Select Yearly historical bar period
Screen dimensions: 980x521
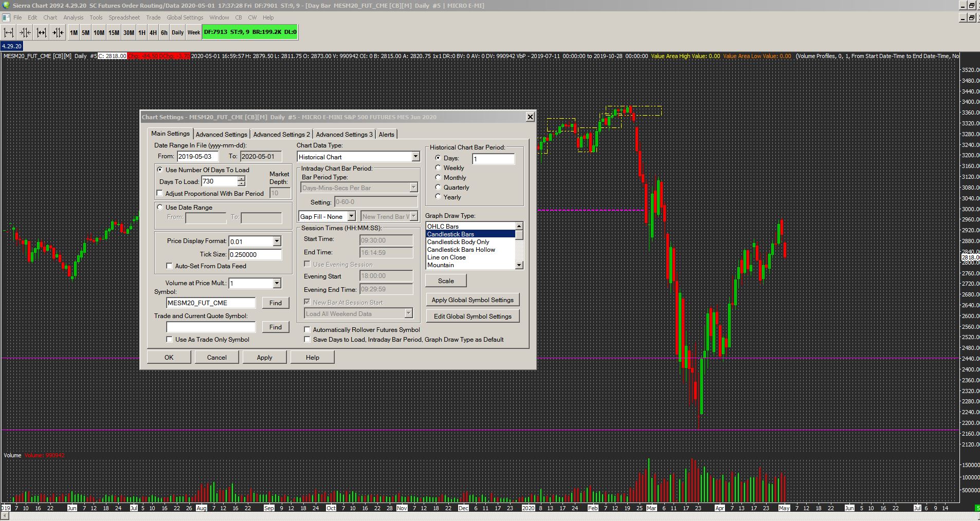pos(438,197)
